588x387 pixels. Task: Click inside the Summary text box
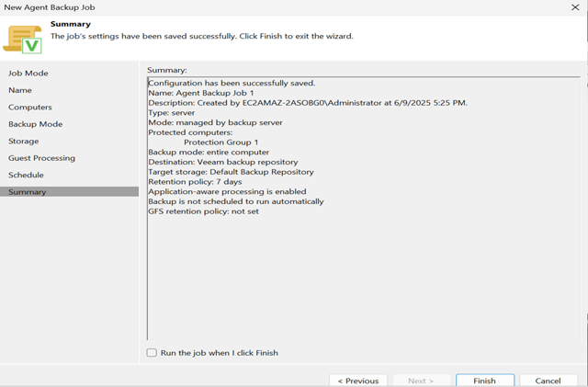(364, 209)
